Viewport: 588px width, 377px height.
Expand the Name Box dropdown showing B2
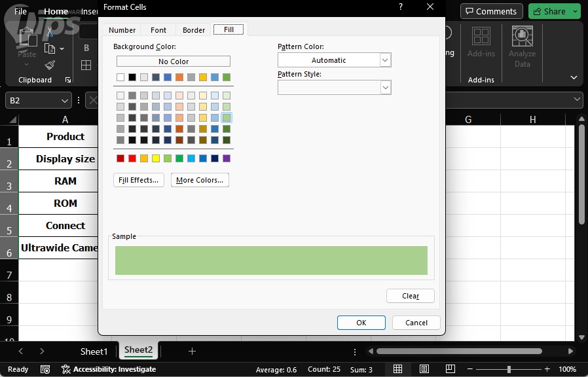coord(65,101)
